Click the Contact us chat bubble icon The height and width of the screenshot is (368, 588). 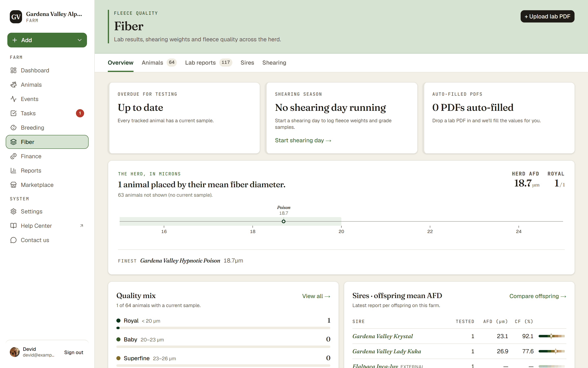click(13, 240)
